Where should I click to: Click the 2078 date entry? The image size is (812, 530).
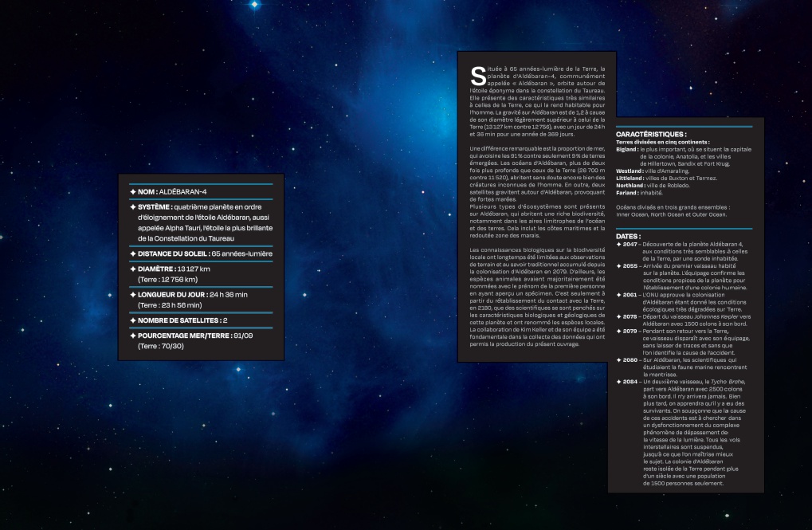pyautogui.click(x=630, y=315)
